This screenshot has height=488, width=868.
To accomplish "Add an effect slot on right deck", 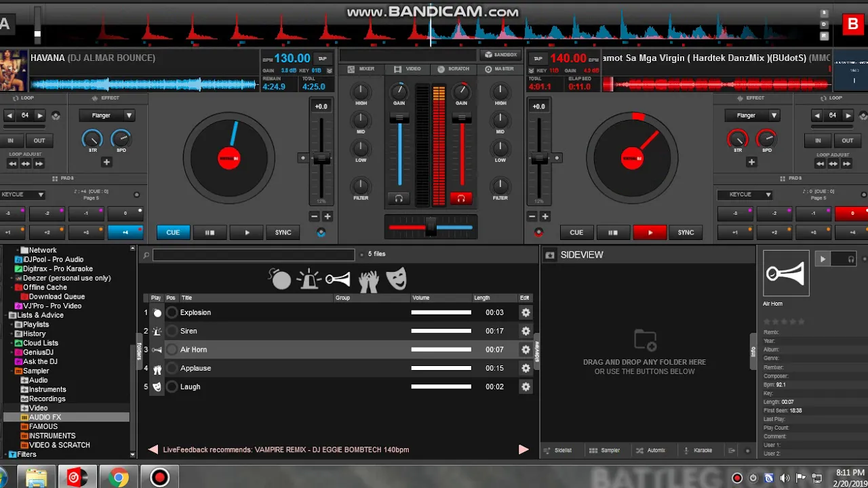I will coord(751,162).
